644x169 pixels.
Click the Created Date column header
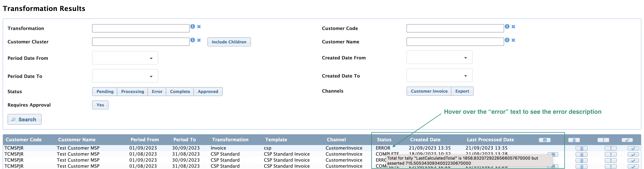(425, 140)
